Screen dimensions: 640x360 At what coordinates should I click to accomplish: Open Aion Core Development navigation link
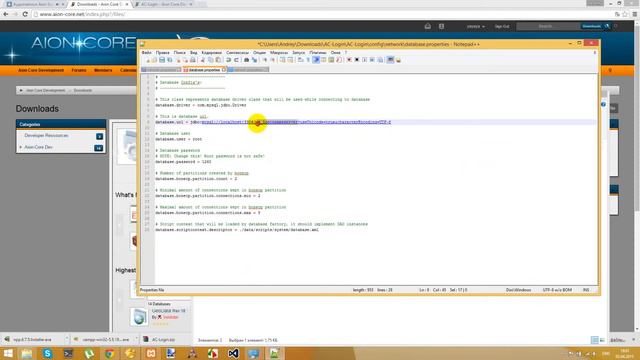tap(41, 70)
